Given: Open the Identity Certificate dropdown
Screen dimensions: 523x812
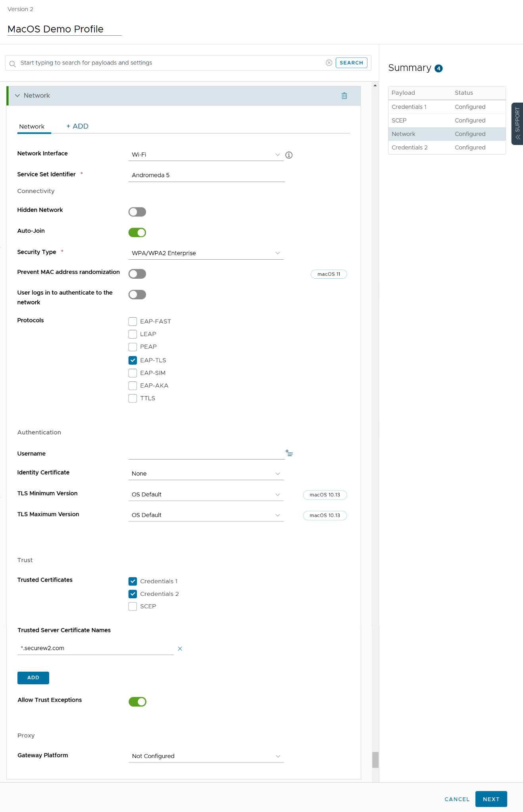Looking at the screenshot, I should pos(206,473).
